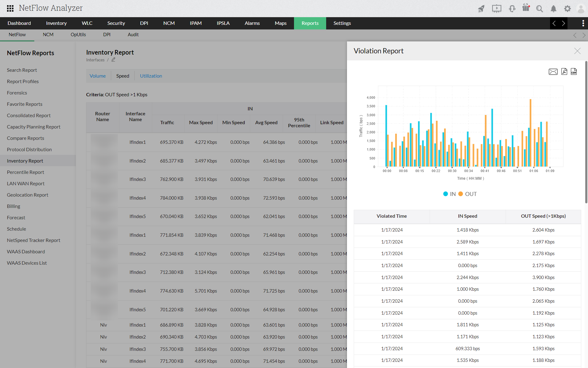
Task: Open vertical three-dots more menu
Action: pos(583,23)
